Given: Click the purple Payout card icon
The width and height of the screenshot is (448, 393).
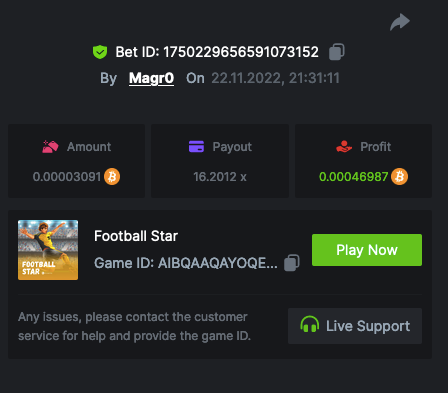Looking at the screenshot, I should pyautogui.click(x=196, y=146).
